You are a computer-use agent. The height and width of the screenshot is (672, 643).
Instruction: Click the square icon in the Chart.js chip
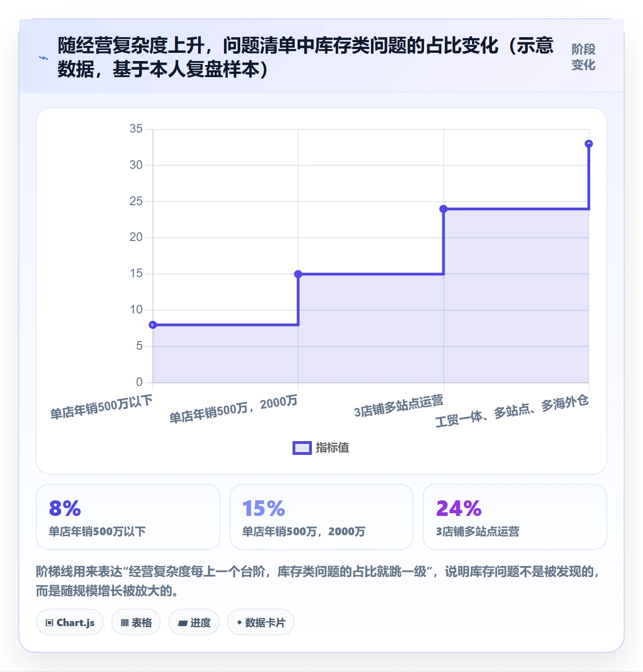(50, 623)
